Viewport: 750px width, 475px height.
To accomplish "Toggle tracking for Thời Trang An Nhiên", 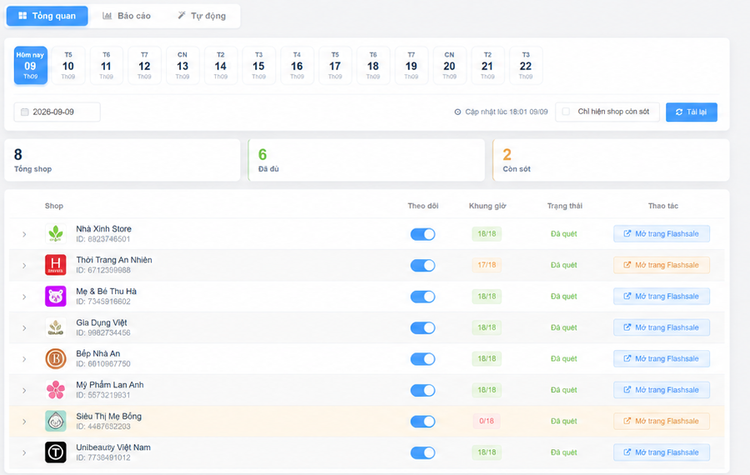I will (x=423, y=265).
